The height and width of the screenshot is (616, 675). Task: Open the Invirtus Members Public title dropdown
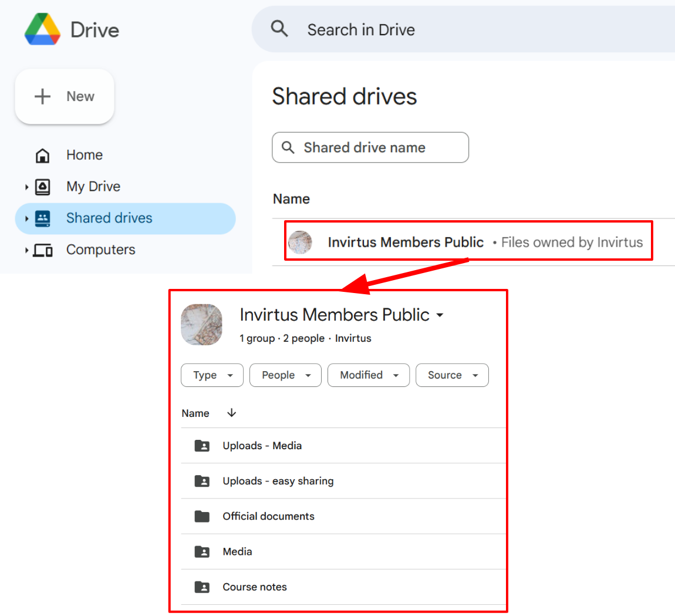(x=440, y=315)
